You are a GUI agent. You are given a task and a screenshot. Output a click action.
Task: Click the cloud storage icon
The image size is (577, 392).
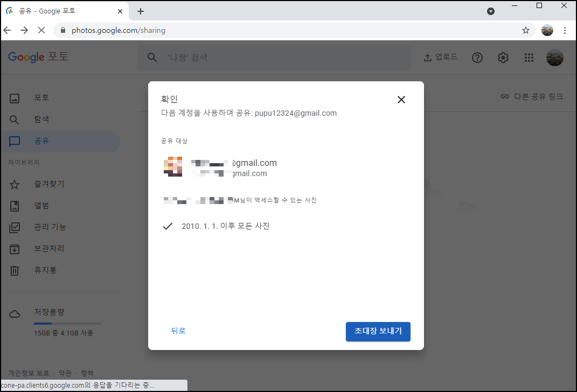[x=15, y=314]
